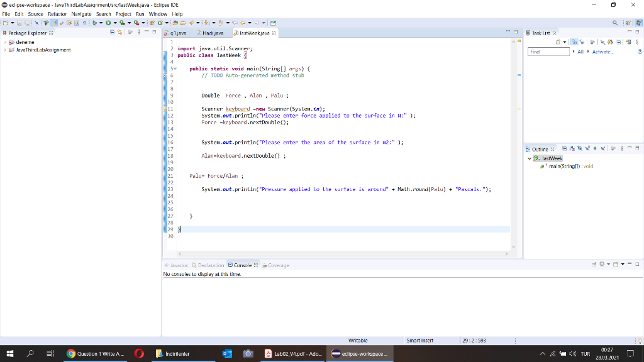644x362 pixels.
Task: Toggle Hide Fields in Outline
Action: point(580,148)
